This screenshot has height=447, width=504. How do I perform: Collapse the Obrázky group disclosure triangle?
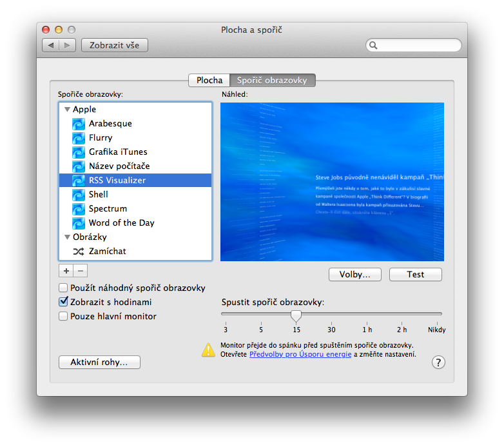(x=67, y=237)
